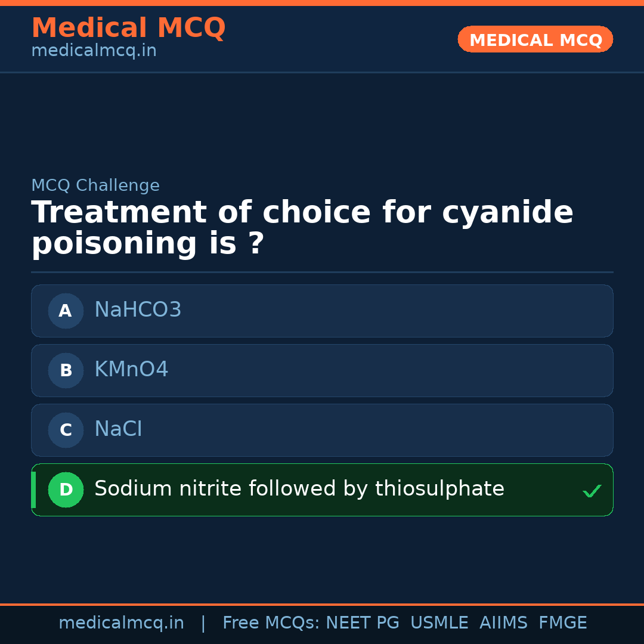Viewport: 644px width, 644px height.
Task: Click the Free MCQs footer text
Action: click(271, 623)
